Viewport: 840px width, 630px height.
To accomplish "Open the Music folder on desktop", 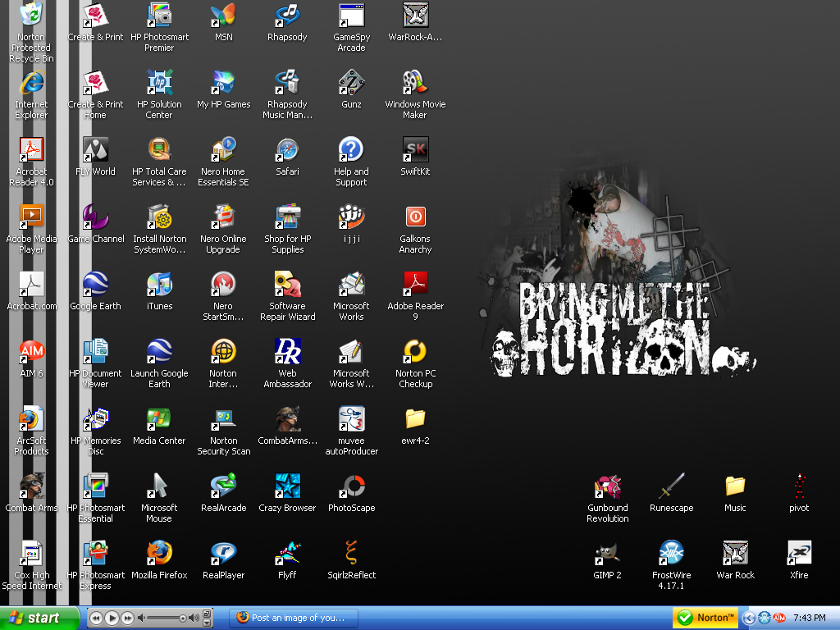I will [x=735, y=486].
